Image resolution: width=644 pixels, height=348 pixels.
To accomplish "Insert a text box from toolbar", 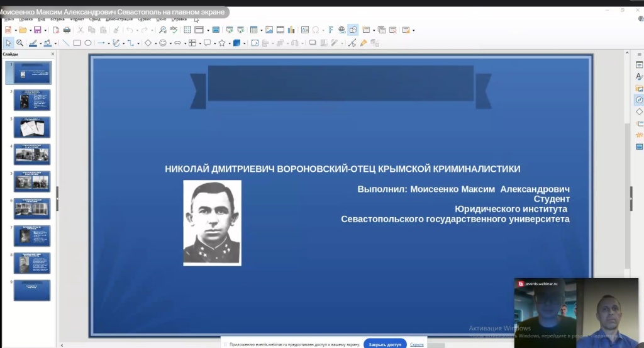I will (304, 30).
